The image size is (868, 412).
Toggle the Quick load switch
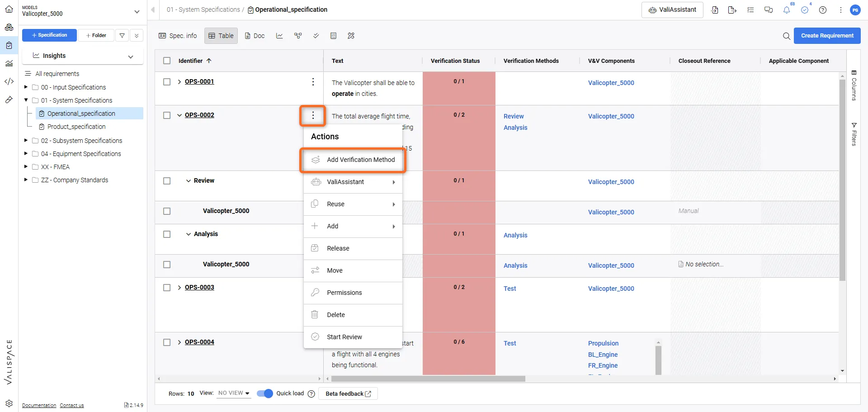[x=265, y=393]
